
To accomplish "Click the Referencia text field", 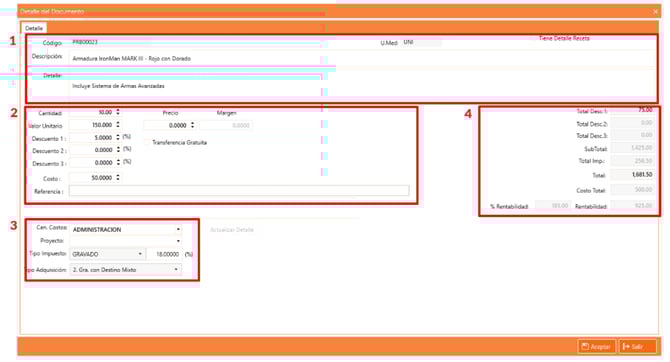I will pyautogui.click(x=239, y=191).
